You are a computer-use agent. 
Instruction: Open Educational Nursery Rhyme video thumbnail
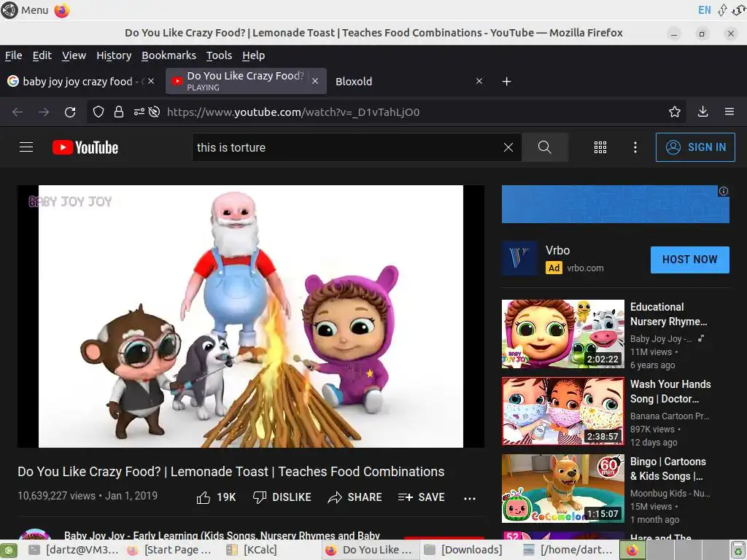(563, 334)
